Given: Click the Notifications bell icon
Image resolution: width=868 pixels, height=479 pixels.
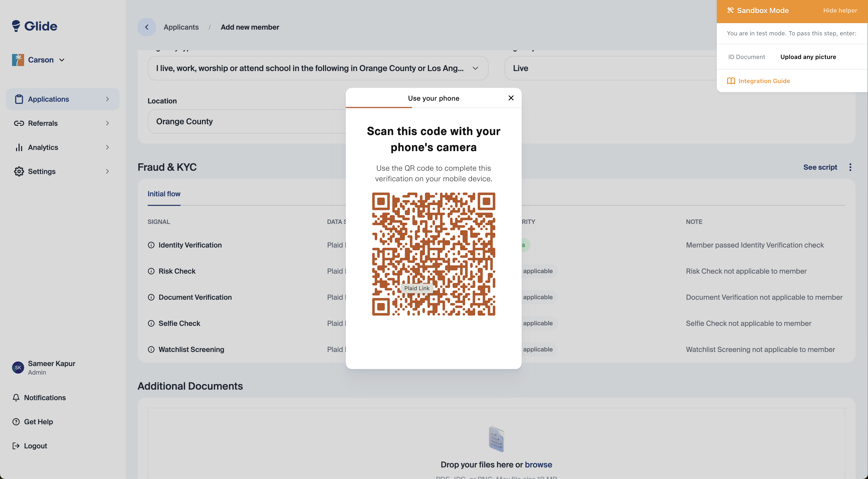Looking at the screenshot, I should pos(16,398).
